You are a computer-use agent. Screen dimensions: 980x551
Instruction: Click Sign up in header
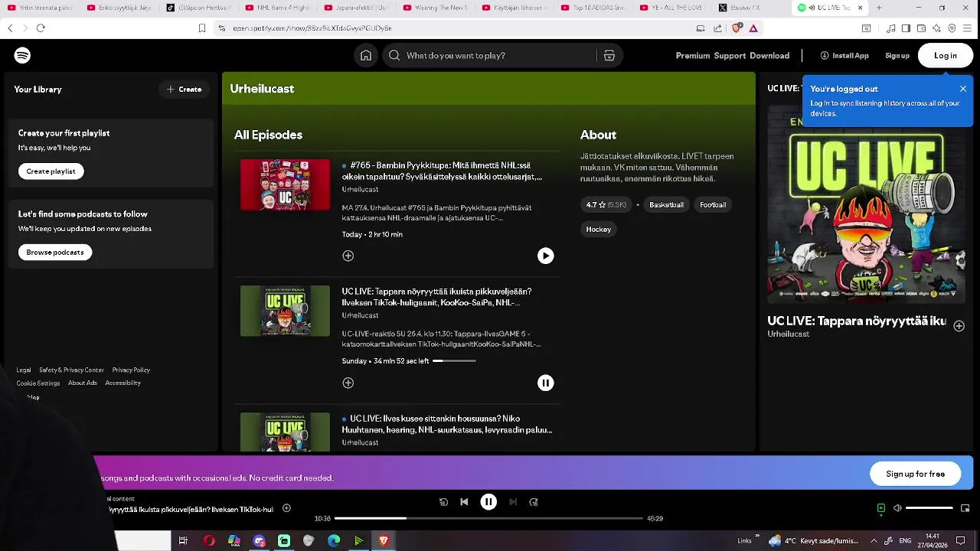click(x=897, y=55)
